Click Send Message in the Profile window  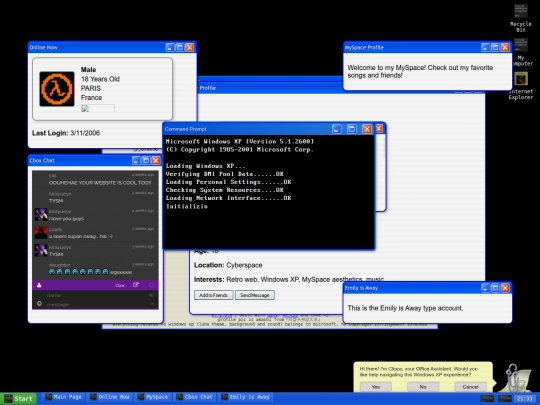click(x=255, y=295)
